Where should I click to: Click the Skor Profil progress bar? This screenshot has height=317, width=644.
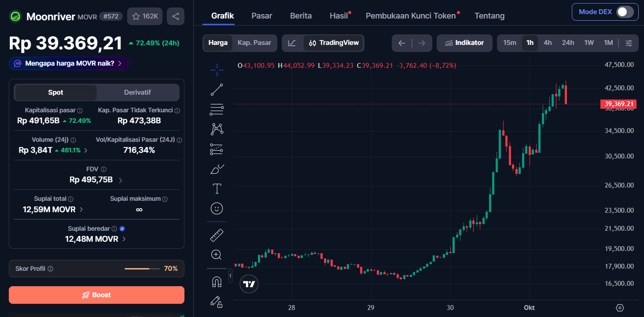tap(143, 269)
